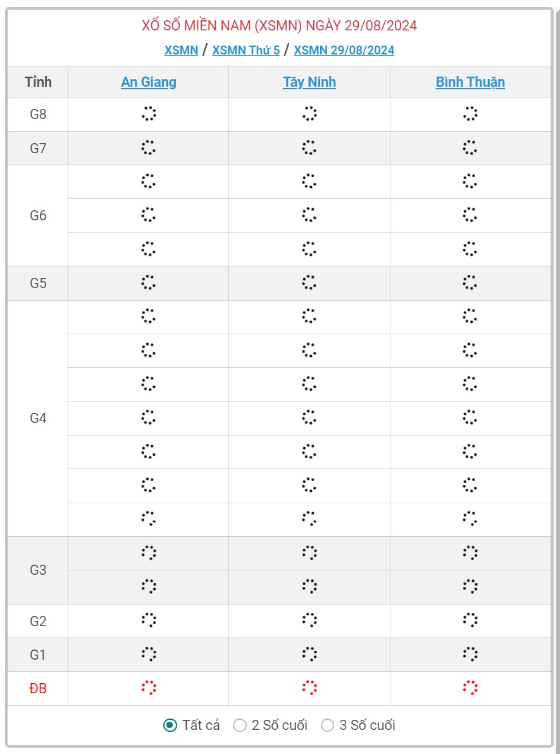This screenshot has width=560, height=754.
Task: Click the red ĐB spinner under Bình Thuận
Action: (x=470, y=688)
